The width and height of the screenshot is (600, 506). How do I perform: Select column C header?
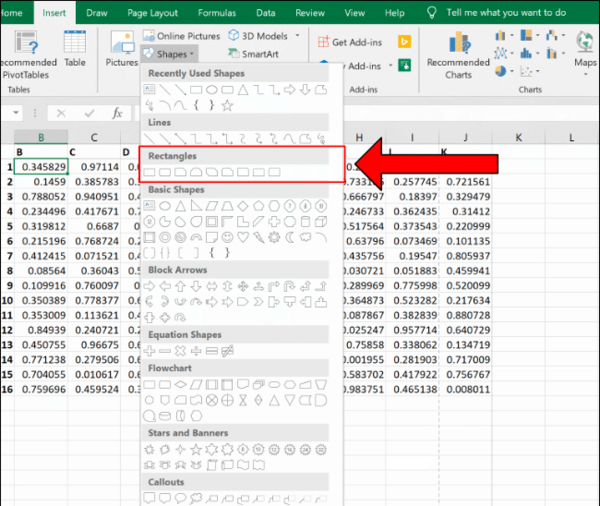(x=94, y=137)
